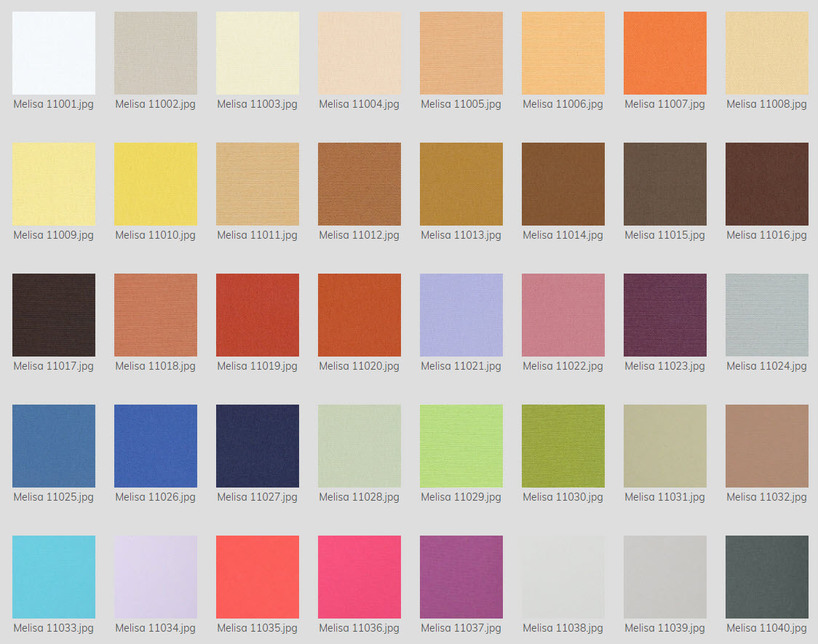Pick the salmon-clay Melisa 11018 swatch

pos(156,315)
